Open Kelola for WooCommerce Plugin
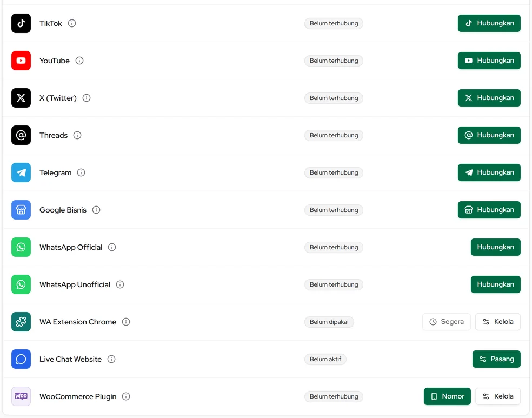Image resolution: width=532 pixels, height=418 pixels. tap(498, 396)
